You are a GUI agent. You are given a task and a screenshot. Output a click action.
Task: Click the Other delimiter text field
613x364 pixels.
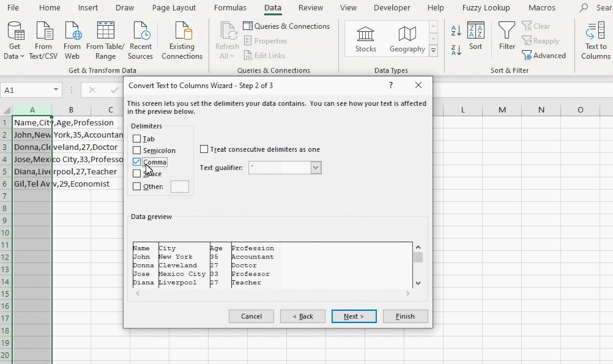click(x=180, y=187)
